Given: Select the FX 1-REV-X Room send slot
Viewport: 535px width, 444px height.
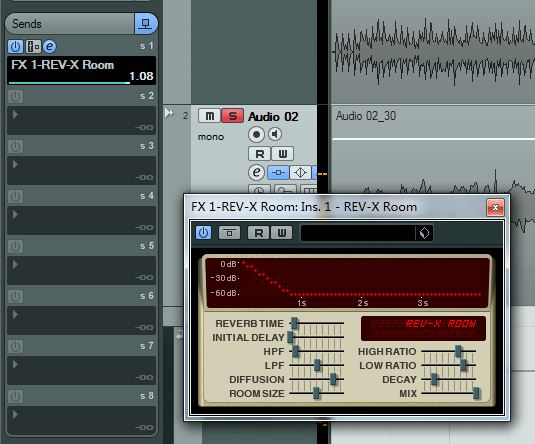Looking at the screenshot, I should pyautogui.click(x=82, y=70).
